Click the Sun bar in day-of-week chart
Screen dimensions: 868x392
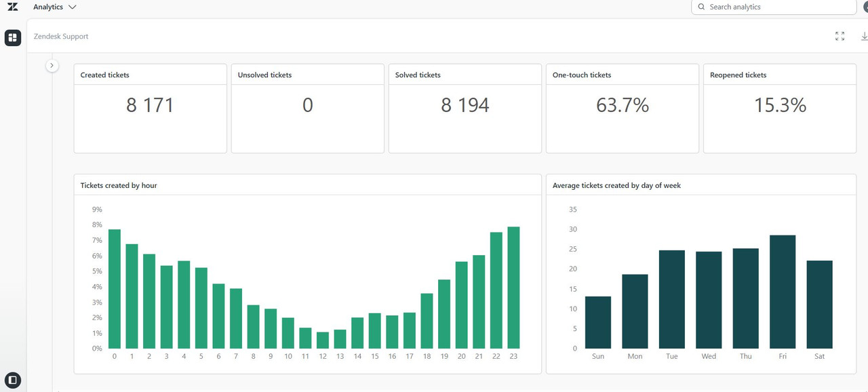(598, 323)
